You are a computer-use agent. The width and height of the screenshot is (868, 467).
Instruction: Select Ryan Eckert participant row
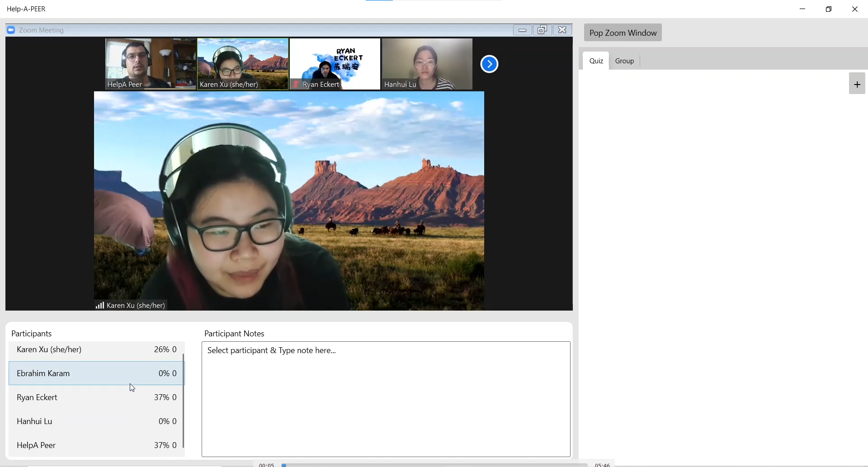click(x=96, y=397)
